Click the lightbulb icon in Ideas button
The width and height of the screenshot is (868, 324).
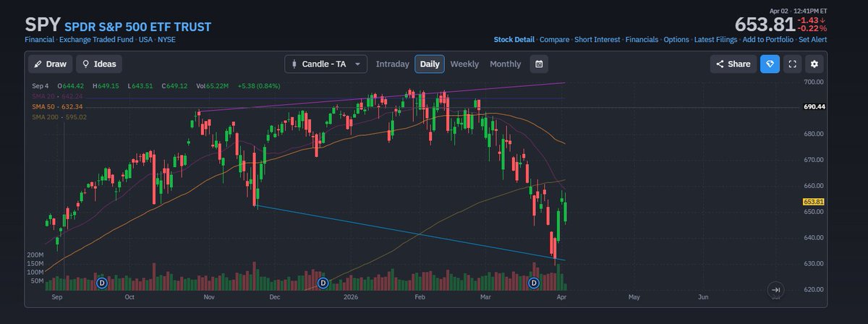click(86, 64)
